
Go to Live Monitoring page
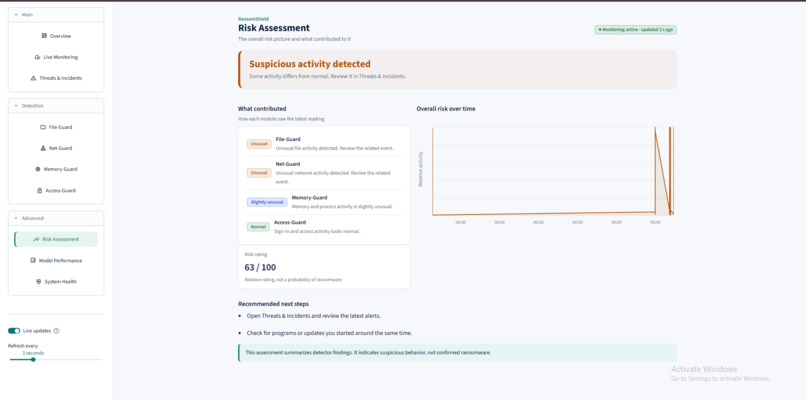(56, 57)
